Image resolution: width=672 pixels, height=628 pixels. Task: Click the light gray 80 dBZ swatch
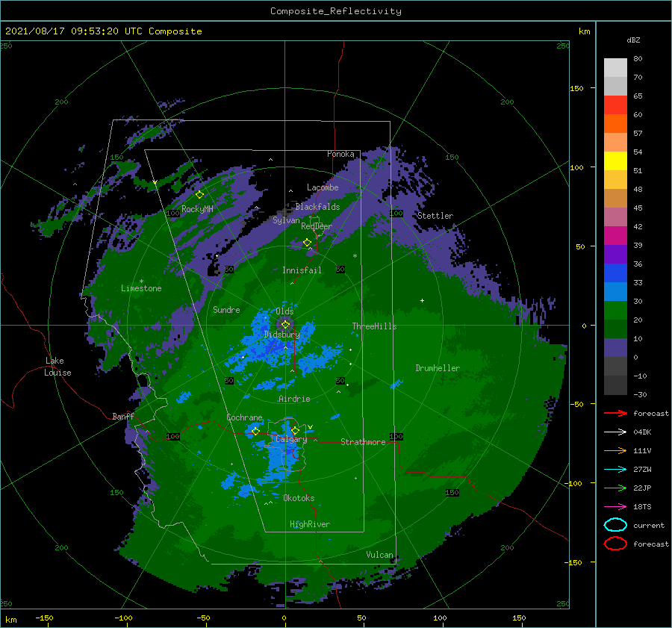pyautogui.click(x=615, y=67)
